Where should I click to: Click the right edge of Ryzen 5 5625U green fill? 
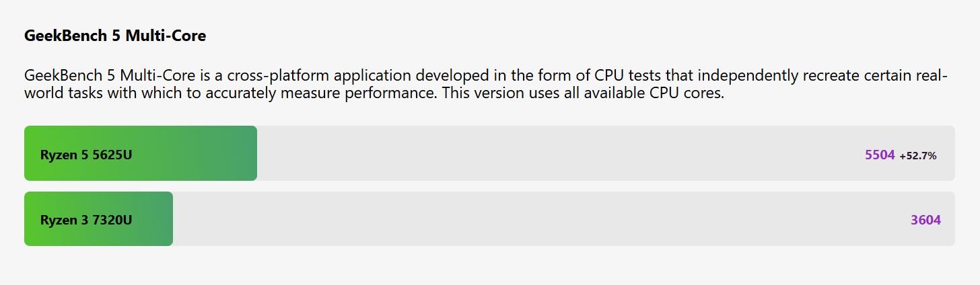[x=256, y=153]
